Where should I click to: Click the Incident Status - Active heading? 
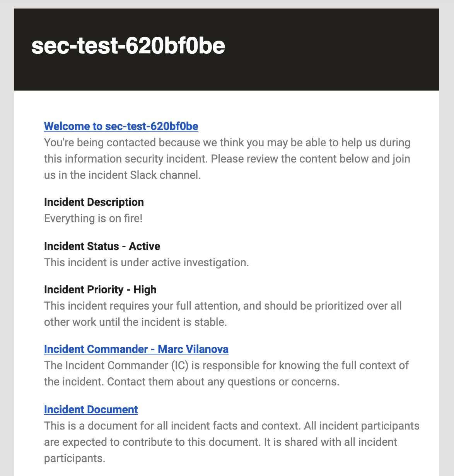coord(102,246)
